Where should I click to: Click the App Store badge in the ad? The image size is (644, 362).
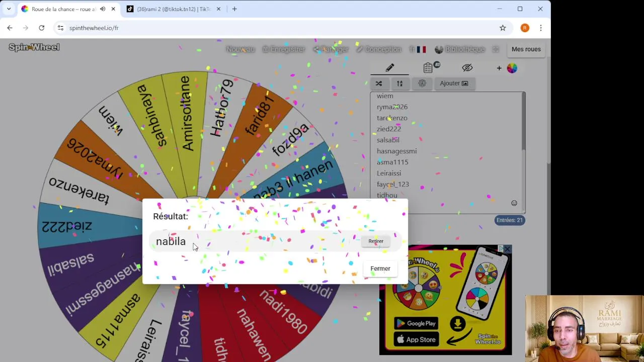(416, 340)
